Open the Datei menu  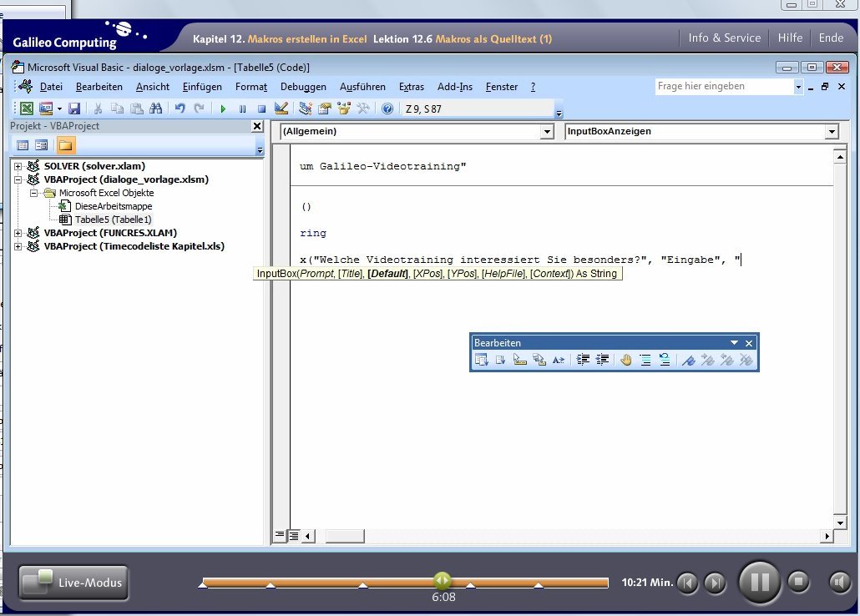(51, 87)
